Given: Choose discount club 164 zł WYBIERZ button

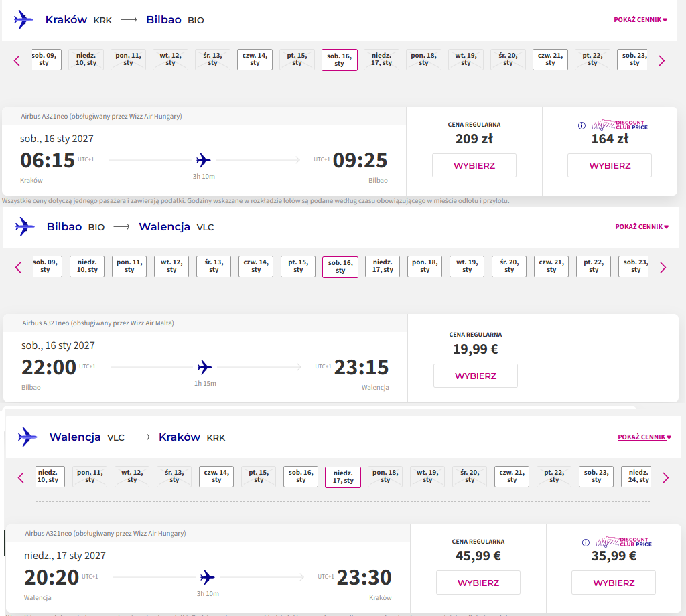Looking at the screenshot, I should pos(610,165).
